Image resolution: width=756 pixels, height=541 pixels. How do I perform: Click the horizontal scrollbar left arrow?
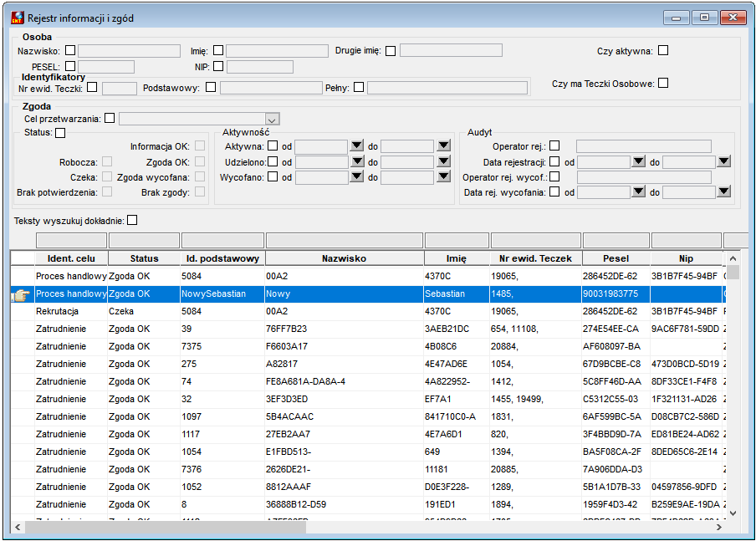(x=18, y=527)
